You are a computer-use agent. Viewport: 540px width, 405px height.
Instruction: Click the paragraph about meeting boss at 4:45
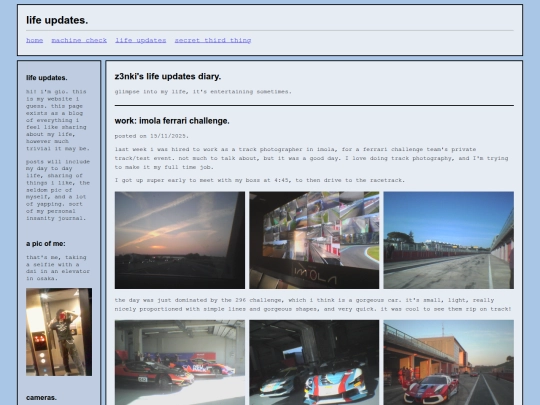(x=260, y=180)
